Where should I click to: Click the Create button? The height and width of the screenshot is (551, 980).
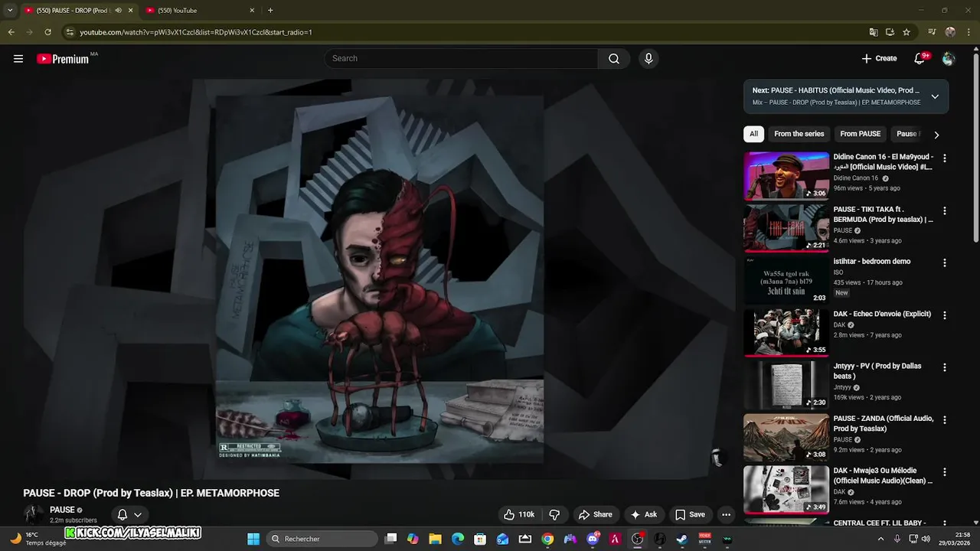pos(879,59)
